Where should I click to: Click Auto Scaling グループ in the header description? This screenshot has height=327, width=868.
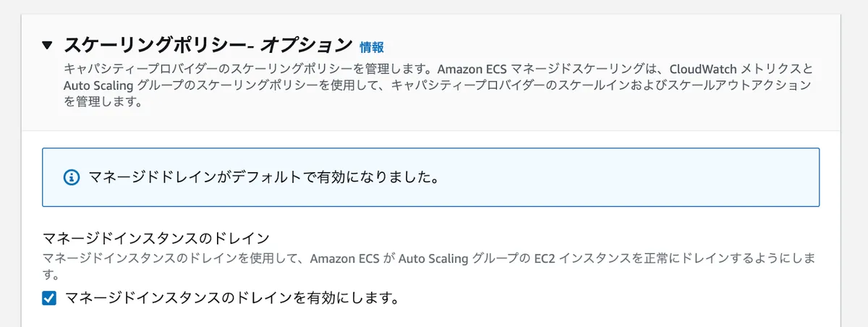tap(125, 86)
